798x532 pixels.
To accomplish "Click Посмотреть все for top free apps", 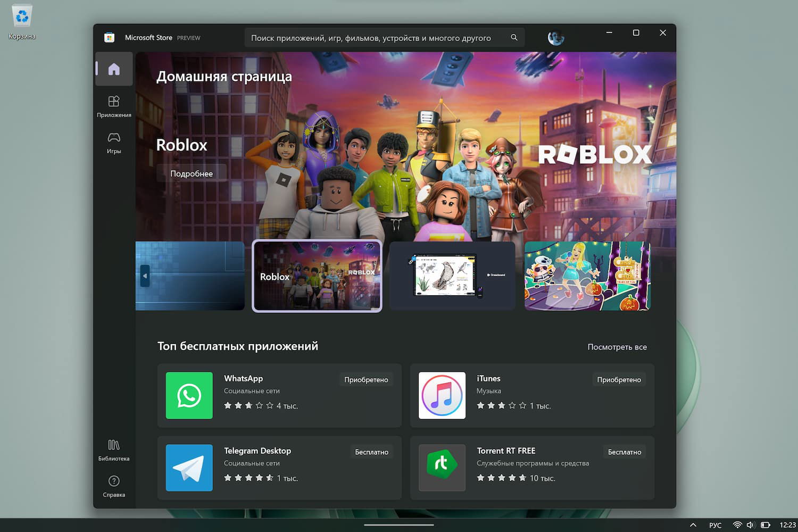I will pos(617,347).
